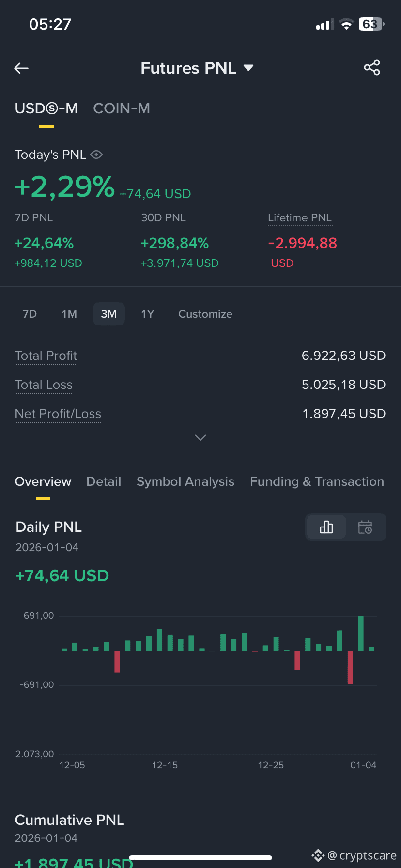Expand more profit/loss details chevron
Screen dimensions: 401x868
[x=200, y=437]
